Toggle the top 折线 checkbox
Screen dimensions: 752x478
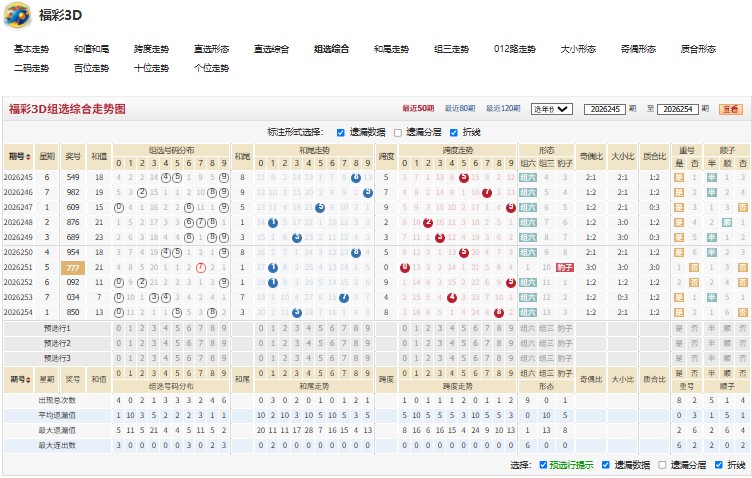click(x=454, y=132)
